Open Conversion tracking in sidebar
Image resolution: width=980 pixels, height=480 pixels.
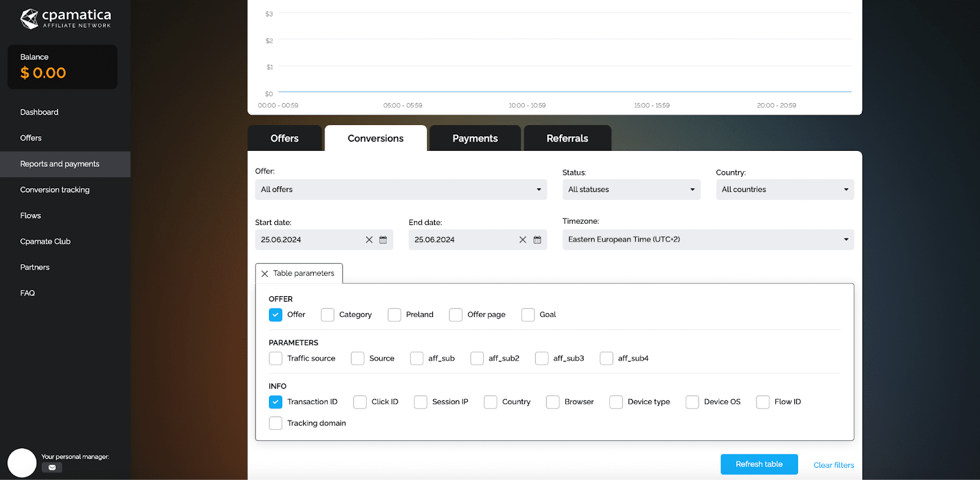click(x=55, y=190)
